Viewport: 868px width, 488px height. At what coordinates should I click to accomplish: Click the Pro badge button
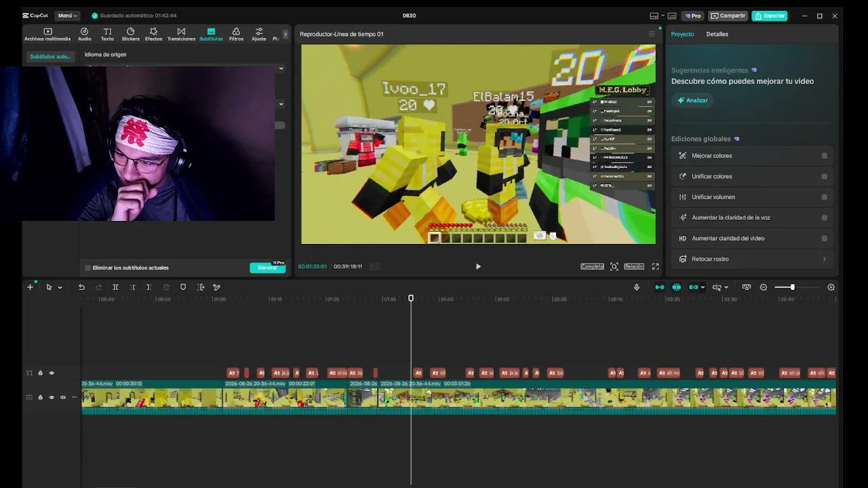click(692, 16)
